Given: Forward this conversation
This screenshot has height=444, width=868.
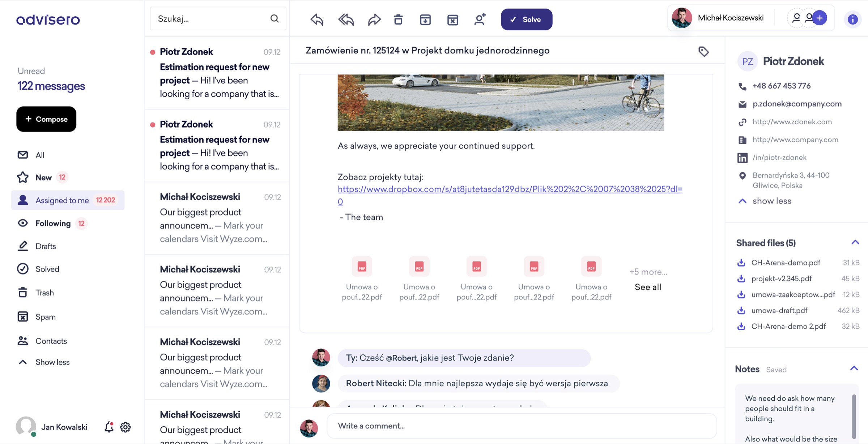Looking at the screenshot, I should pos(374,20).
